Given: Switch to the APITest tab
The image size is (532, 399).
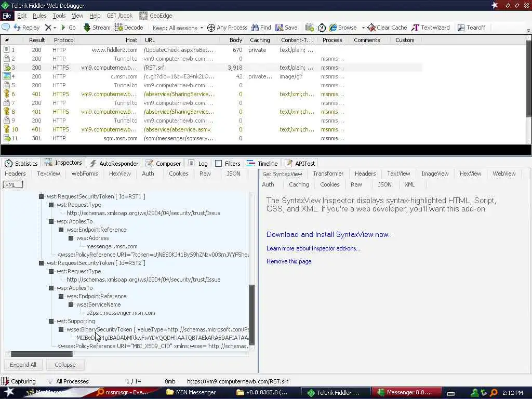Looking at the screenshot, I should 300,164.
